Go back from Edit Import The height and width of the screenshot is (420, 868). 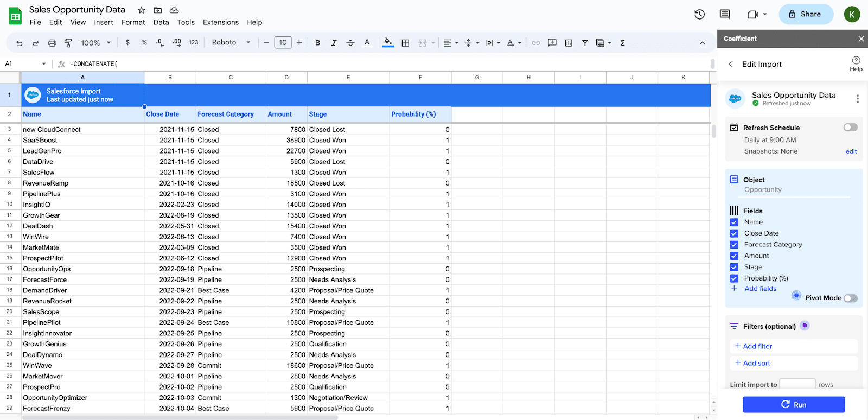pyautogui.click(x=731, y=64)
